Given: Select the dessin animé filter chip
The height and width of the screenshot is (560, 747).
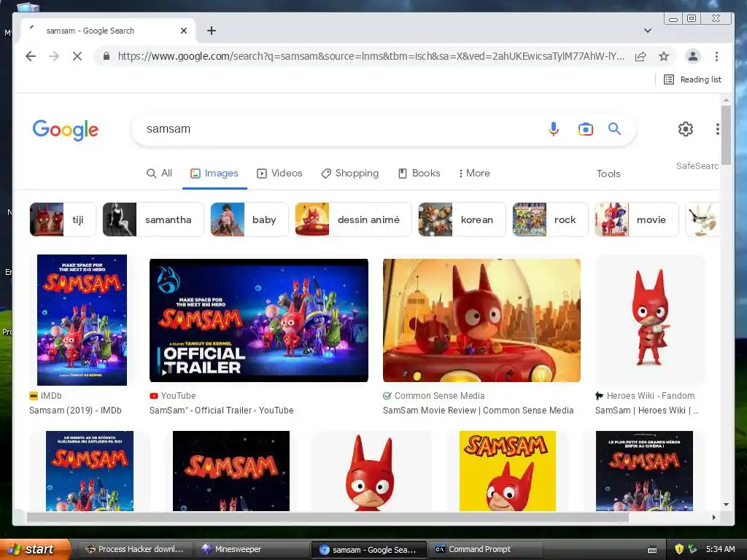Looking at the screenshot, I should [353, 219].
